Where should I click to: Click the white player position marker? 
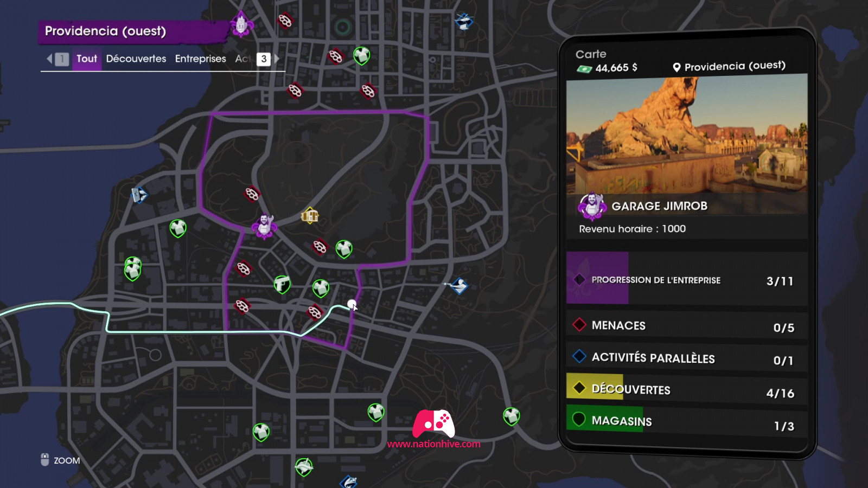coord(352,304)
